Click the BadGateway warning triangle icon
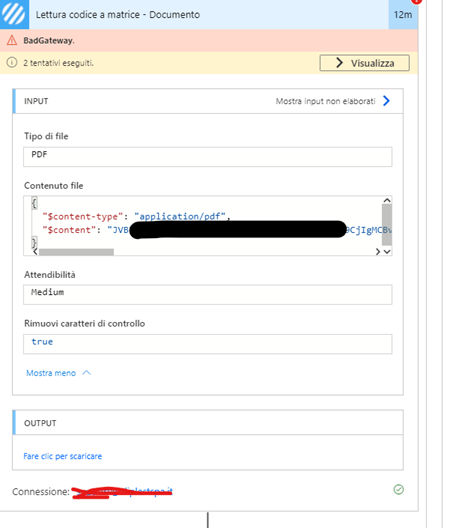The width and height of the screenshot is (450, 528). coord(12,40)
